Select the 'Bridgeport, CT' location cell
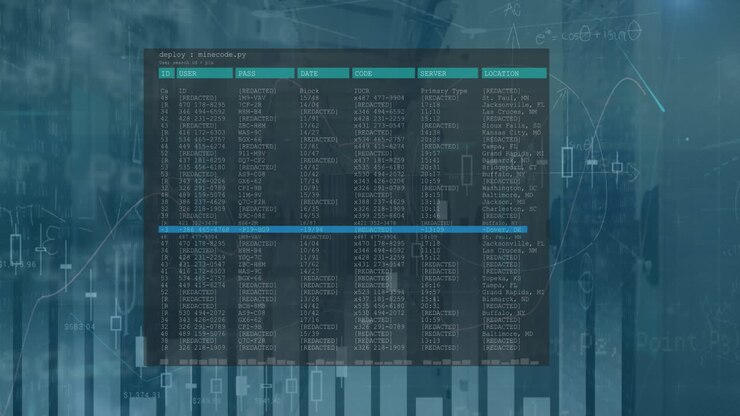Screen dimensions: 740x416 [x=509, y=168]
